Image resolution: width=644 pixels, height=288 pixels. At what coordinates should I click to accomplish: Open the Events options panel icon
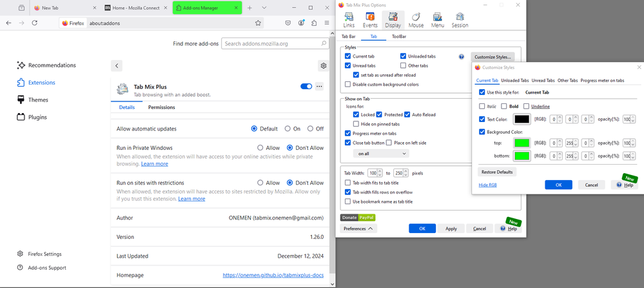pyautogui.click(x=370, y=20)
